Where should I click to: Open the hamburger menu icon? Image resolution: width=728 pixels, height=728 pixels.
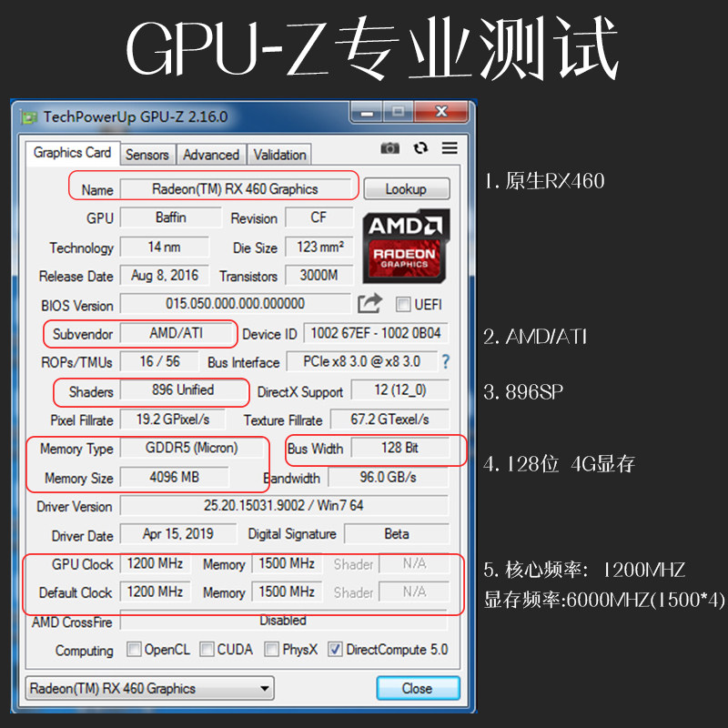click(449, 148)
